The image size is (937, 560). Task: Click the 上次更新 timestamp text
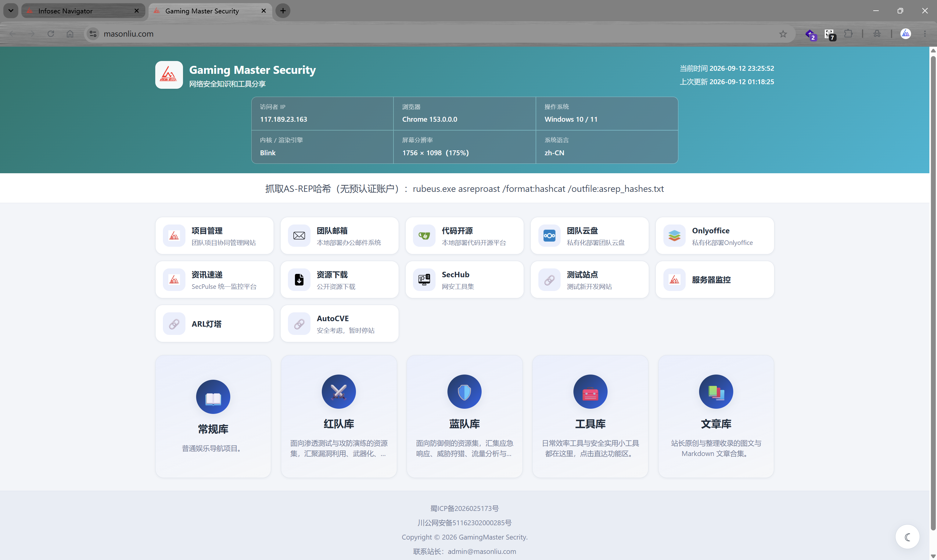click(727, 82)
